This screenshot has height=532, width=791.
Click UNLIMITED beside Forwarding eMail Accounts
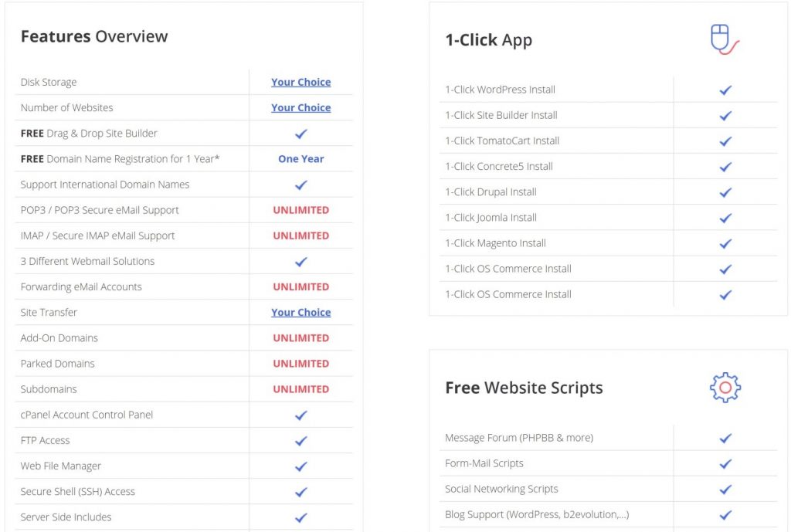[300, 287]
